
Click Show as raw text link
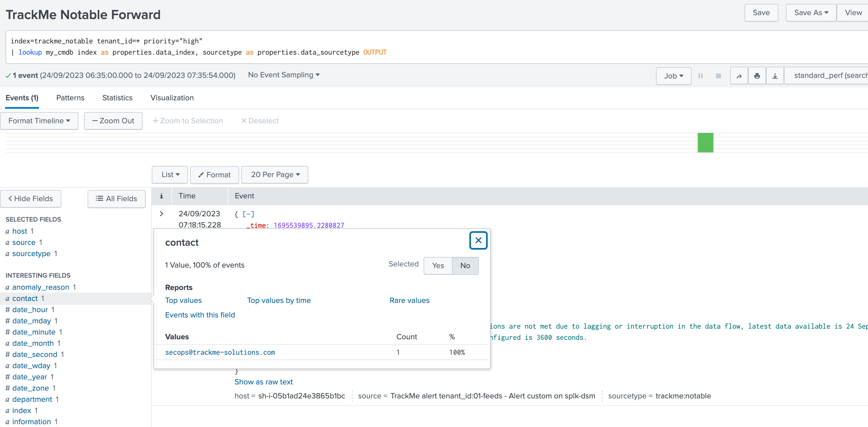pyautogui.click(x=263, y=382)
